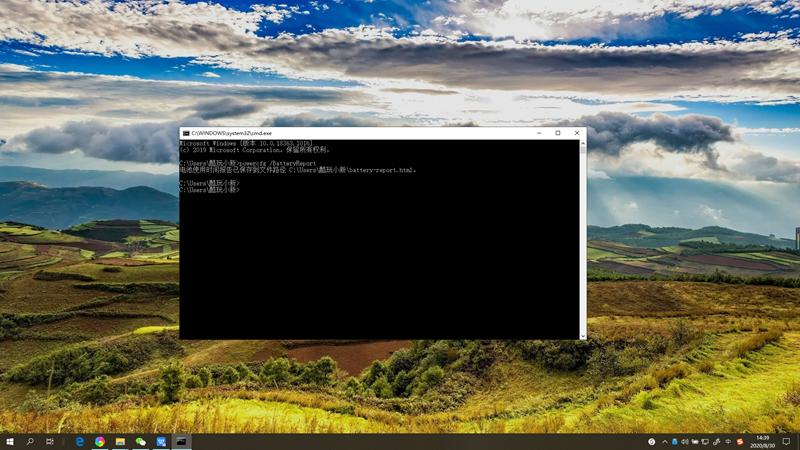Click the '(c) 2019 Microsoft Corporation' line
This screenshot has width=800, height=450.
pos(255,150)
